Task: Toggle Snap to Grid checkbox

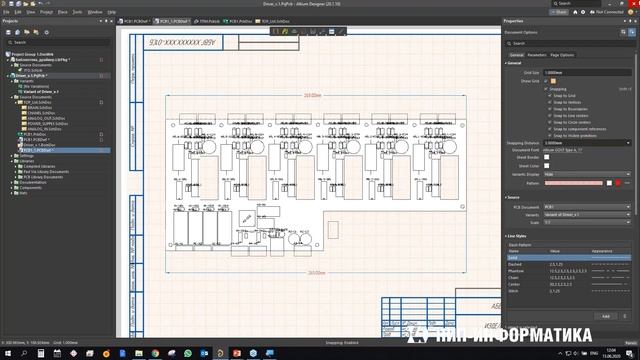Action: pos(550,96)
